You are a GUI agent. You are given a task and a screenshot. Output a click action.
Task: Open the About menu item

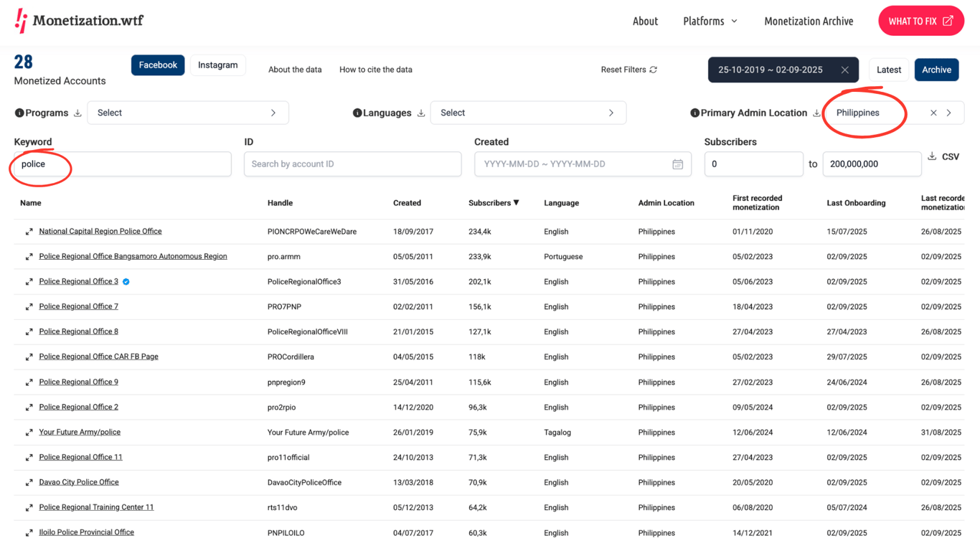(x=645, y=21)
